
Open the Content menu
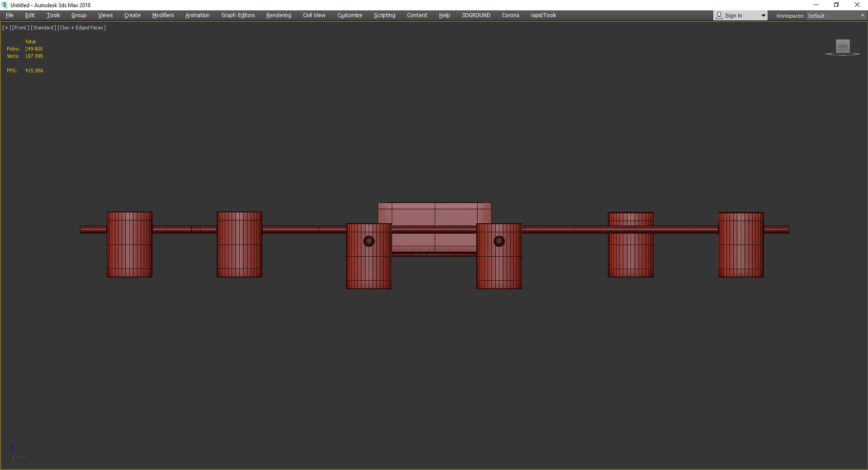417,15
